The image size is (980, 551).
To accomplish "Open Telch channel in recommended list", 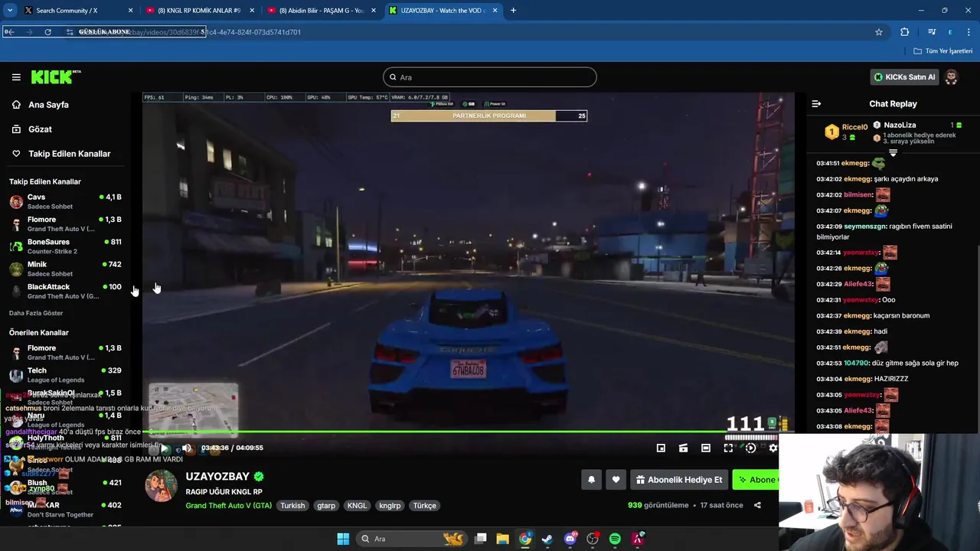I will point(65,374).
